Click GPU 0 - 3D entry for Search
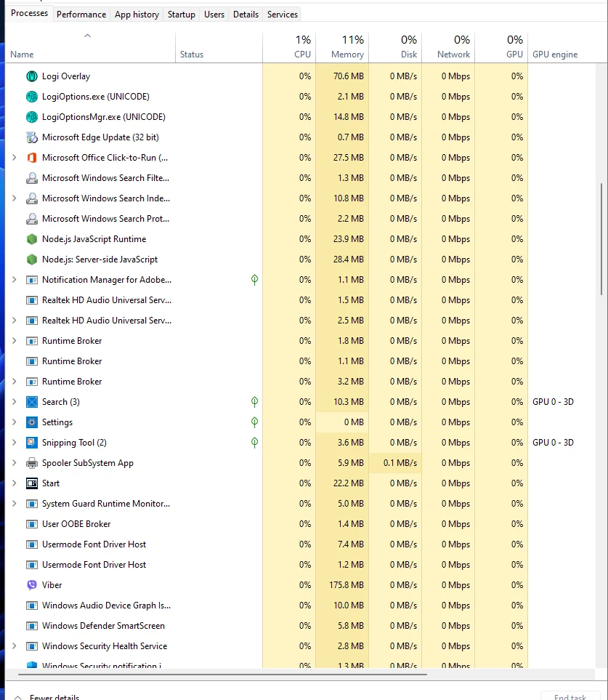This screenshot has height=700, width=608. click(x=553, y=402)
